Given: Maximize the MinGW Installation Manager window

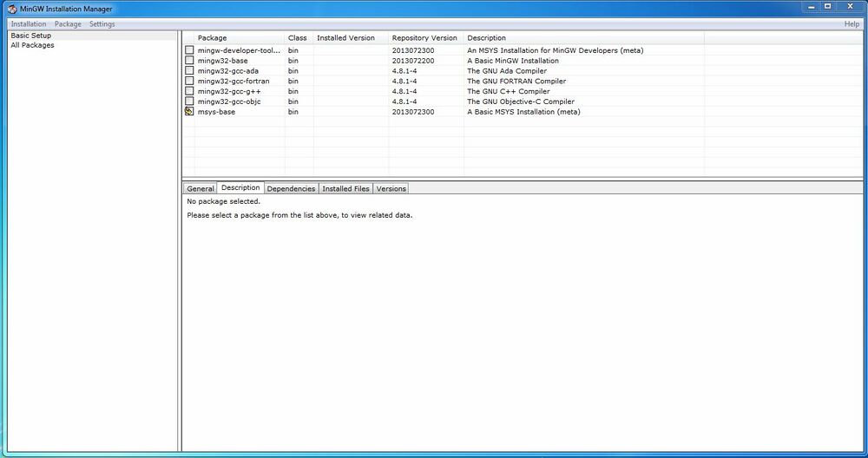Looking at the screenshot, I should pos(827,7).
